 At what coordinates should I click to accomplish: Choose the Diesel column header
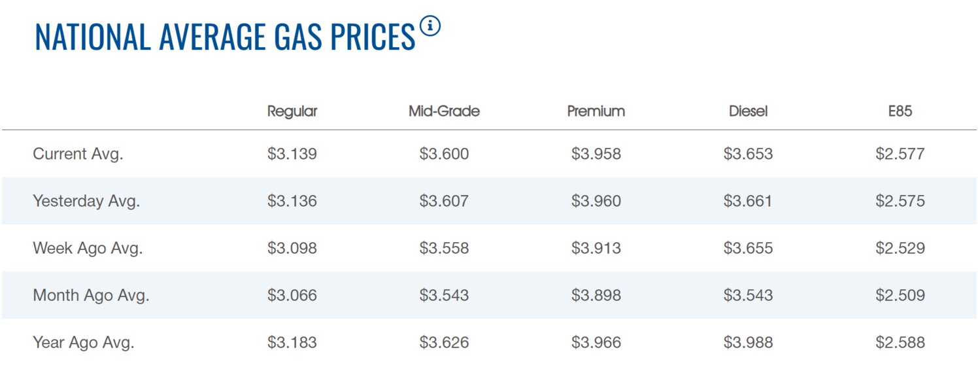point(749,111)
